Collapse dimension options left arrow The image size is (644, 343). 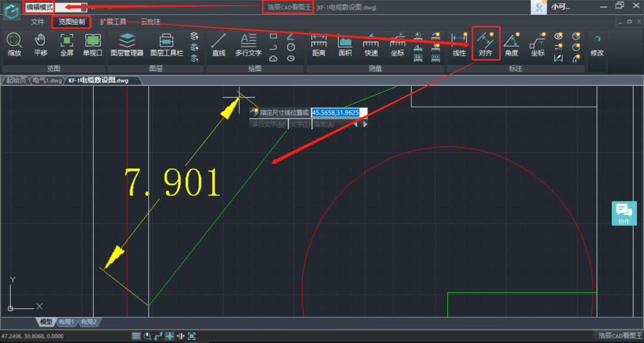coord(355,124)
